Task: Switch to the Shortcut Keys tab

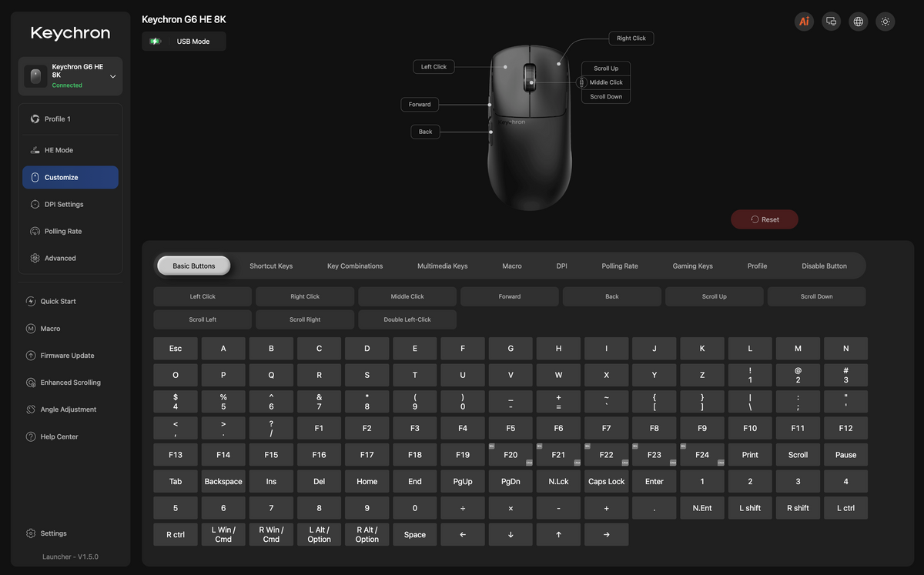Action: click(x=271, y=266)
